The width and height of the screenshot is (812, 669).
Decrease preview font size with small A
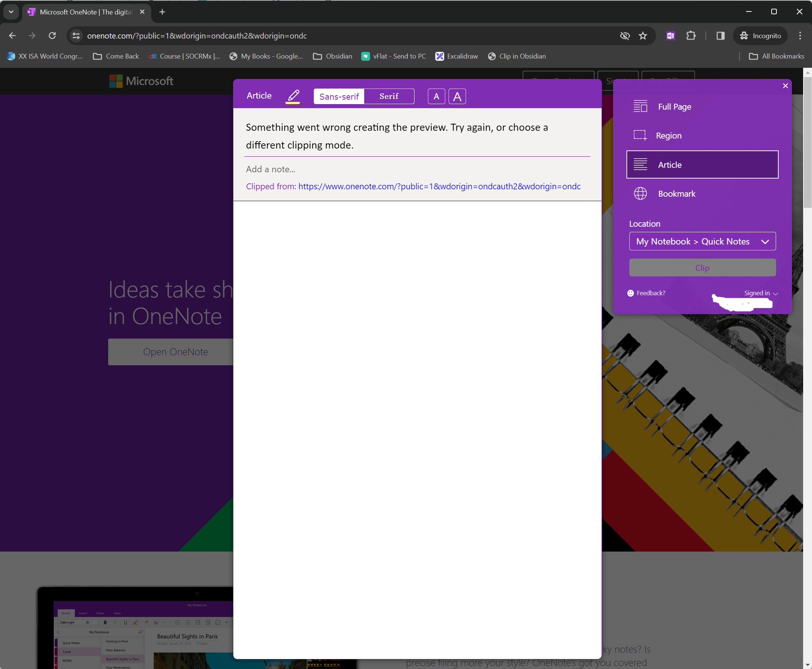click(x=436, y=96)
